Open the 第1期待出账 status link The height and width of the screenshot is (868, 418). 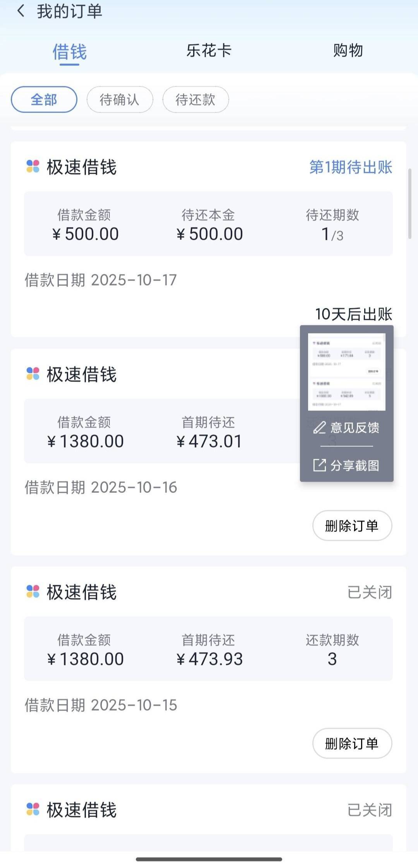351,167
